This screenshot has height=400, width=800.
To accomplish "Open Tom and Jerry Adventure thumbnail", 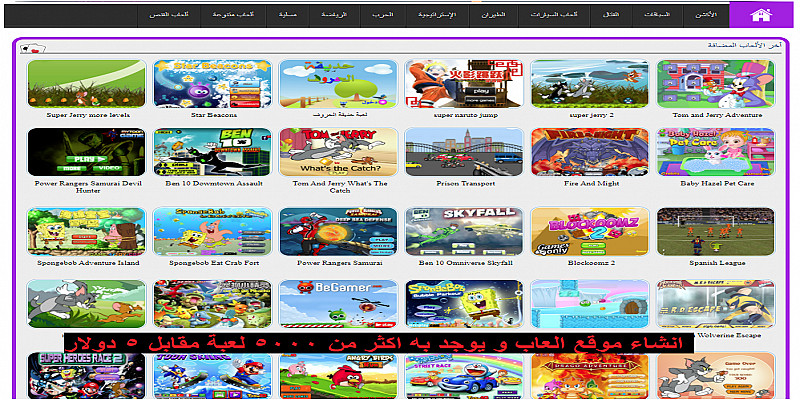I will click(x=716, y=84).
